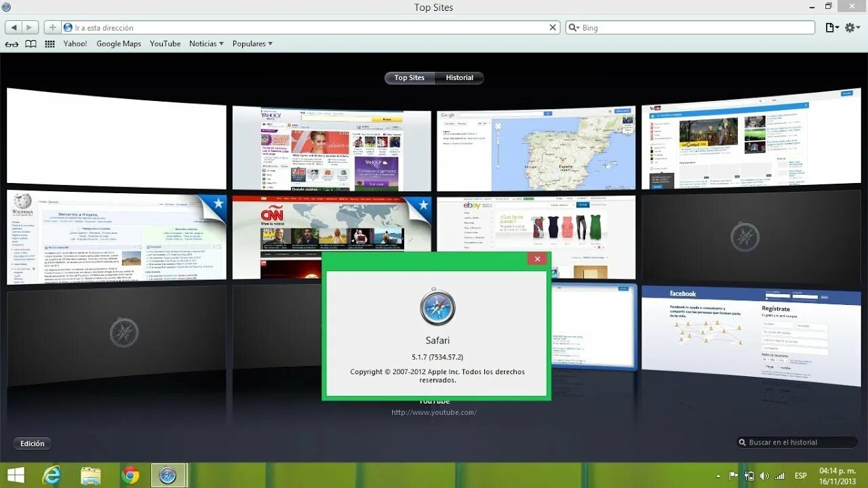868x488 pixels.
Task: Click the blue star on Wikipedia thumbnail
Action: click(217, 205)
